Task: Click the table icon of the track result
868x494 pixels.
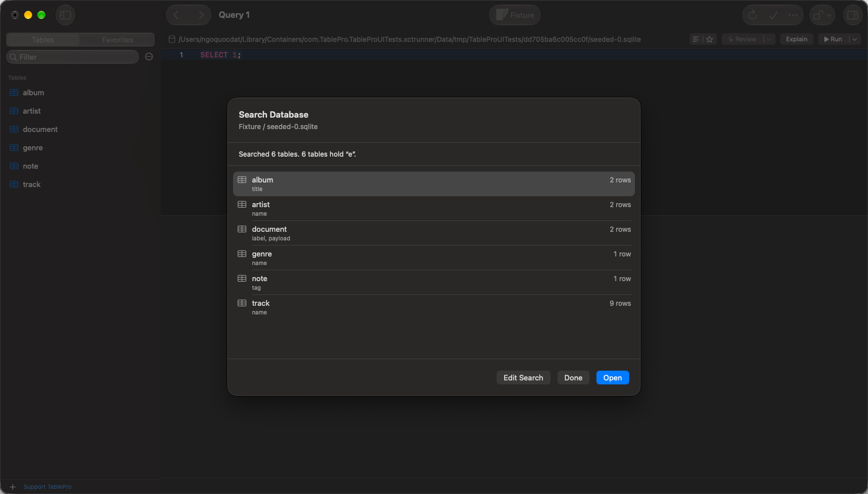Action: (x=242, y=303)
